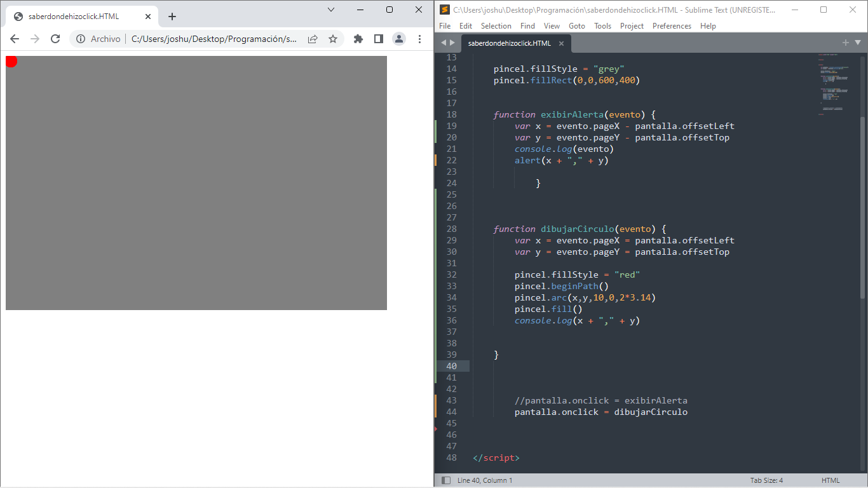The height and width of the screenshot is (488, 868).
Task: Click line number 40 in gutter
Action: (x=451, y=366)
